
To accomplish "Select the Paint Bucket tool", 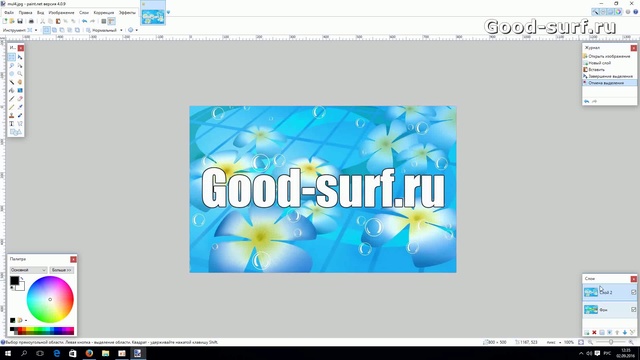I will (x=12, y=90).
